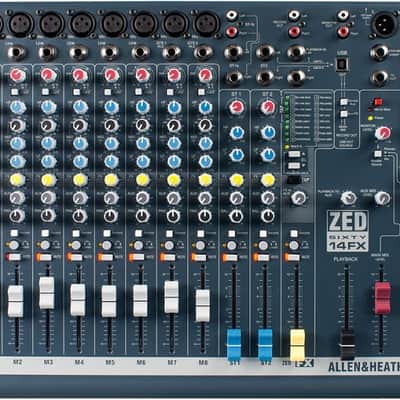Image resolution: width=400 pixels, height=400 pixels.
Task: Click the M7 channel fader cap
Action: tap(171, 297)
